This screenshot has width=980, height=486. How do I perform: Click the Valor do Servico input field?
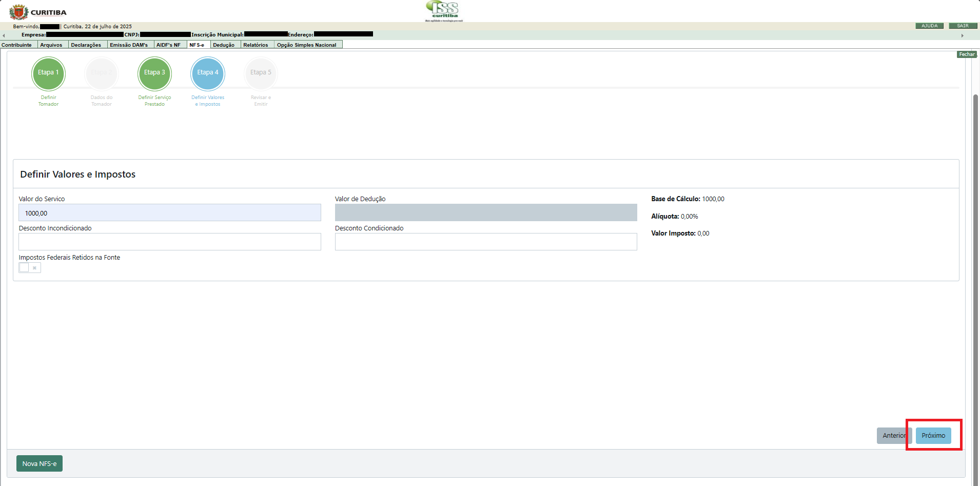pos(170,213)
